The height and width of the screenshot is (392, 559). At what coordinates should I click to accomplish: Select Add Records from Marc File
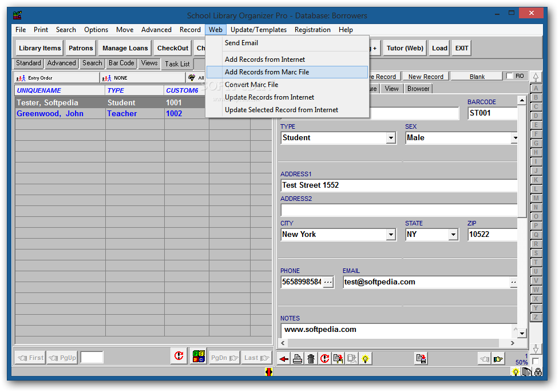click(287, 72)
